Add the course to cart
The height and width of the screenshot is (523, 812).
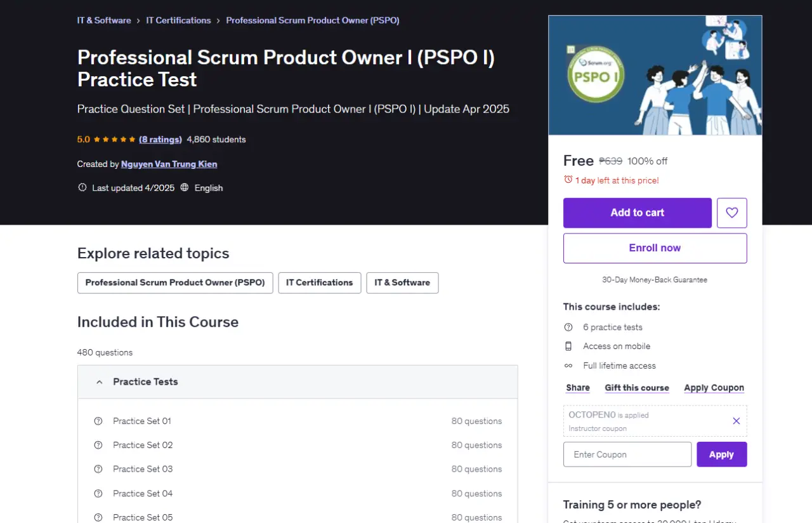tap(638, 213)
